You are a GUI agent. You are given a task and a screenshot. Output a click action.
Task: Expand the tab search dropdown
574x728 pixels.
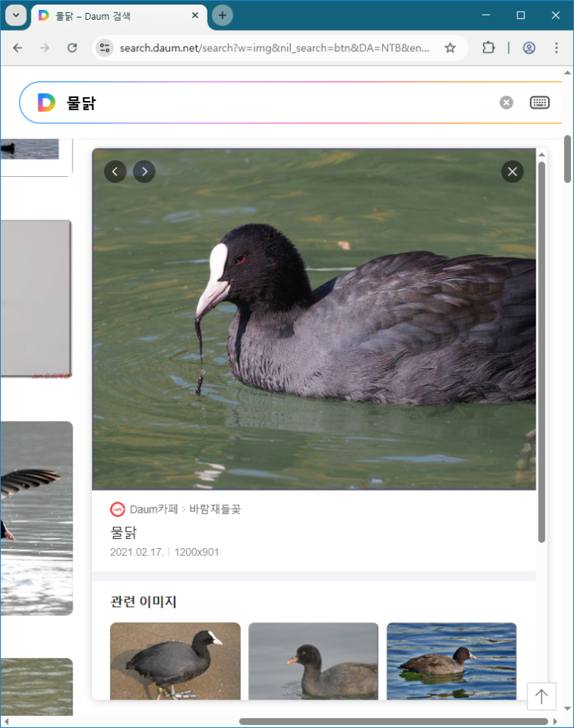[x=16, y=15]
